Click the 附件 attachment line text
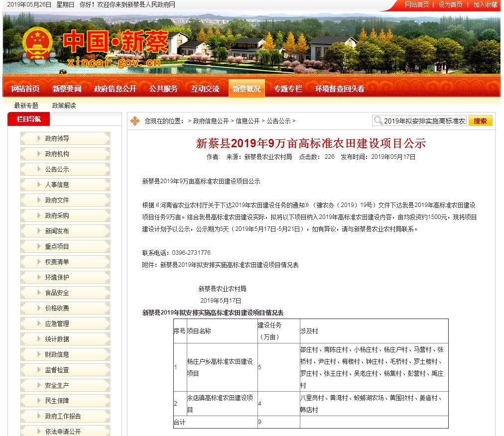This screenshot has width=504, height=436. tap(221, 265)
